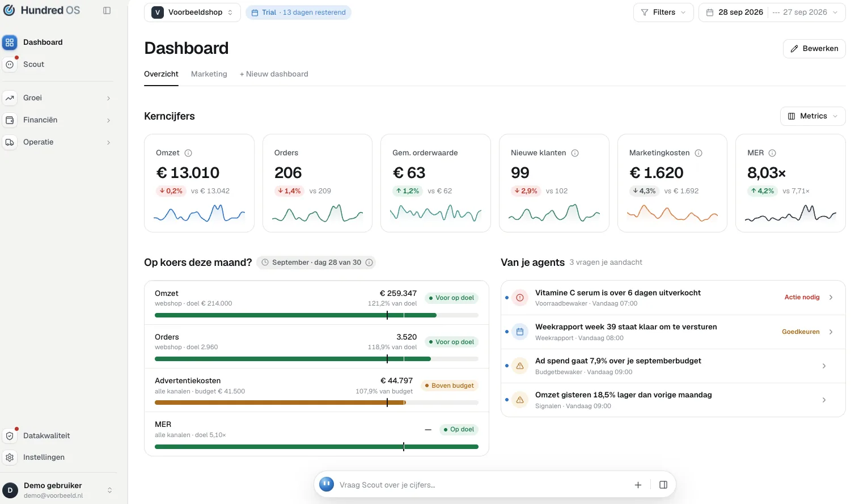Open the Metrics dropdown
The height and width of the screenshot is (504, 855).
pos(813,116)
